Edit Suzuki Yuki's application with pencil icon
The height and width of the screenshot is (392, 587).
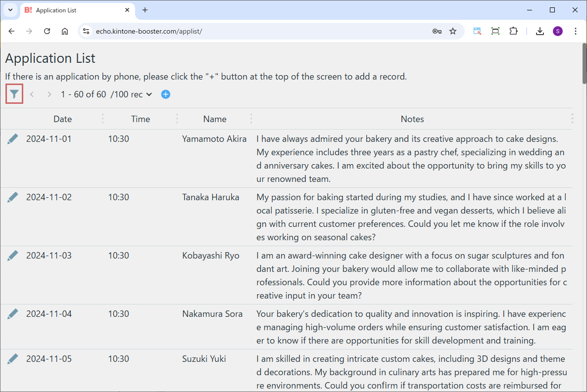[x=13, y=359]
